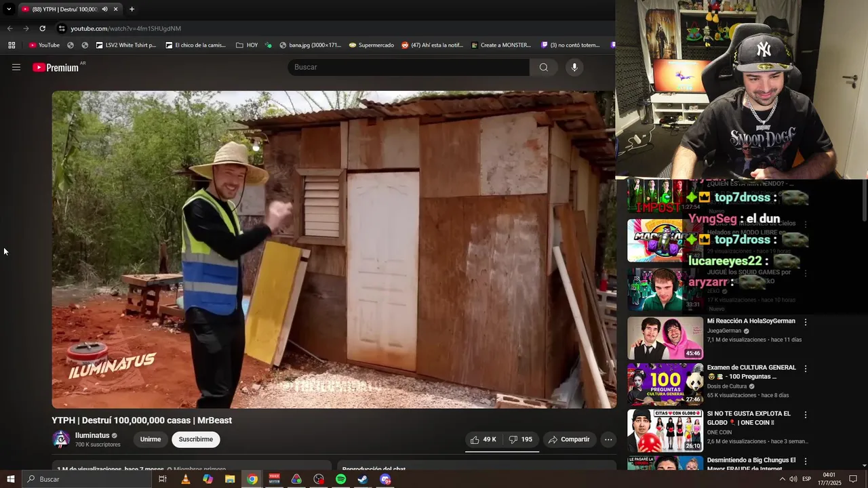Go back in browser history
The height and width of the screenshot is (488, 868).
pyautogui.click(x=9, y=28)
